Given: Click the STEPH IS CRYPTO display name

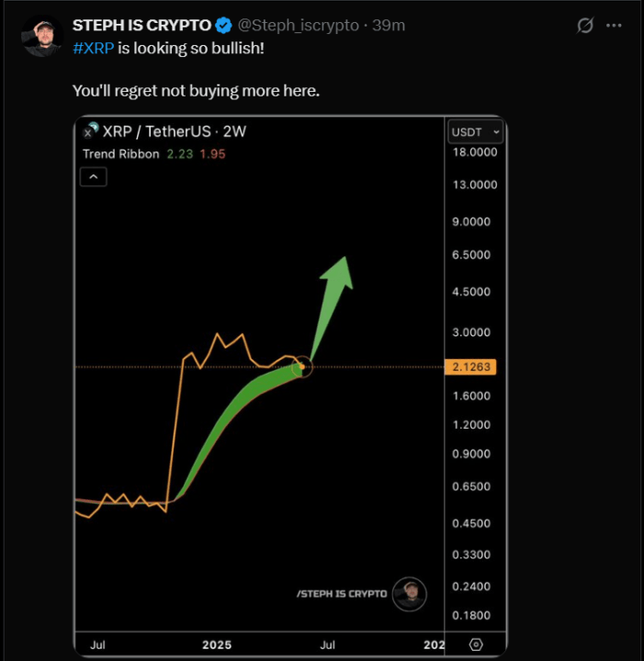Looking at the screenshot, I should [x=141, y=26].
